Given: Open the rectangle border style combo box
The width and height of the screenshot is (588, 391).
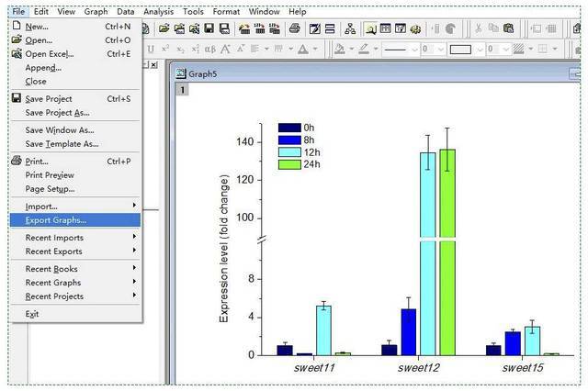Looking at the screenshot, I should tap(466, 49).
